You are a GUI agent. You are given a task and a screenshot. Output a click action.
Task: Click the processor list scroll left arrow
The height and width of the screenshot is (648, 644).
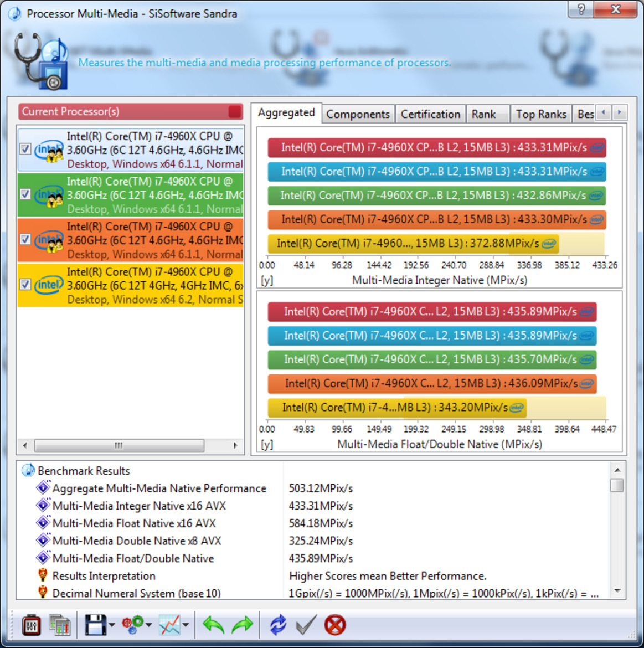click(25, 445)
